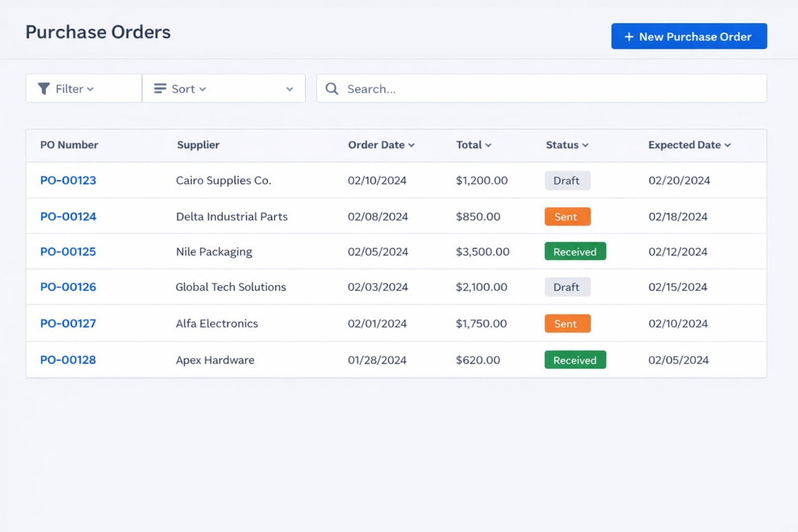
Task: Click inside the Search field
Action: (468, 89)
